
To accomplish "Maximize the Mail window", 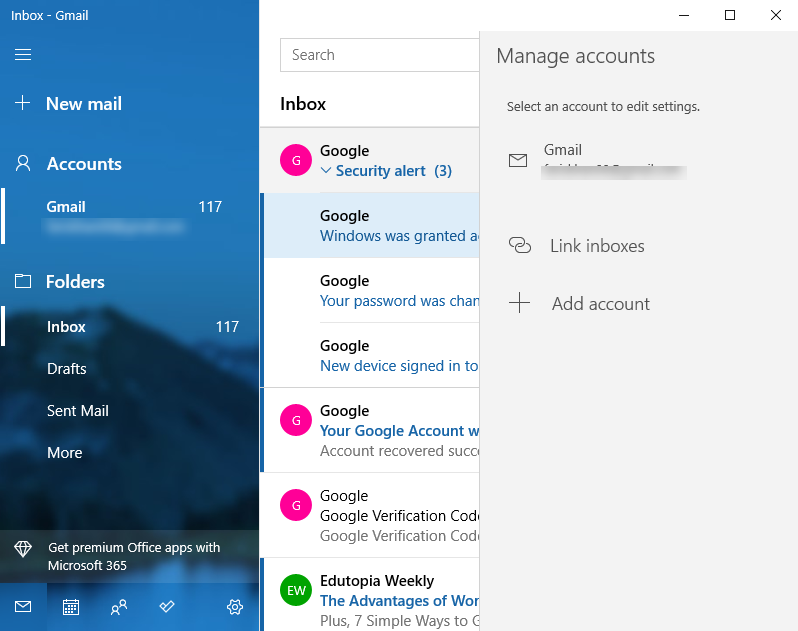I will coord(730,15).
